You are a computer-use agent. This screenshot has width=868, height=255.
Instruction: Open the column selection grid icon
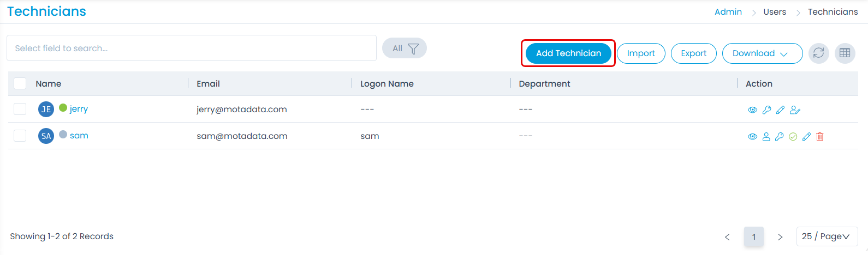[845, 53]
